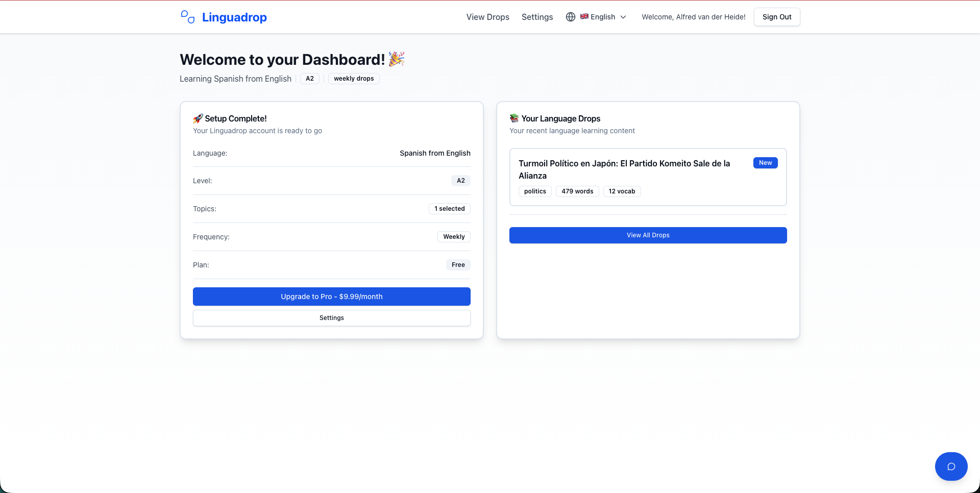
Task: Open Settings from the top navigation
Action: pyautogui.click(x=537, y=17)
